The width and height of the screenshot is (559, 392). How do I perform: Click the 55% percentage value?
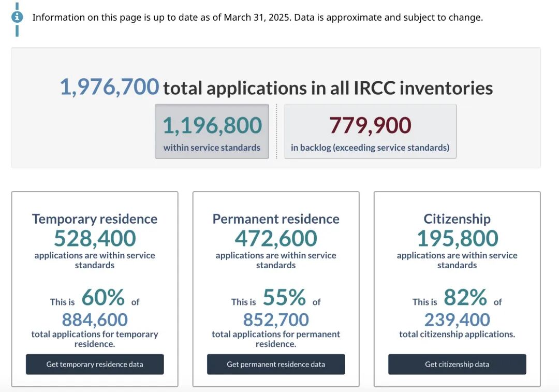click(284, 297)
